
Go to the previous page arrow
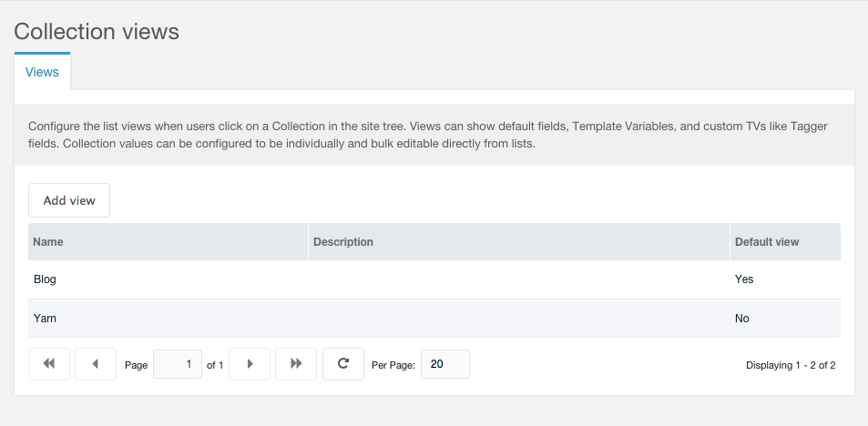[96, 364]
